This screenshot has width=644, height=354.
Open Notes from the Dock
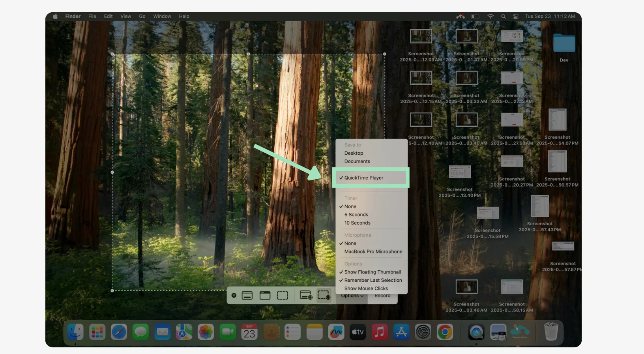(x=315, y=332)
